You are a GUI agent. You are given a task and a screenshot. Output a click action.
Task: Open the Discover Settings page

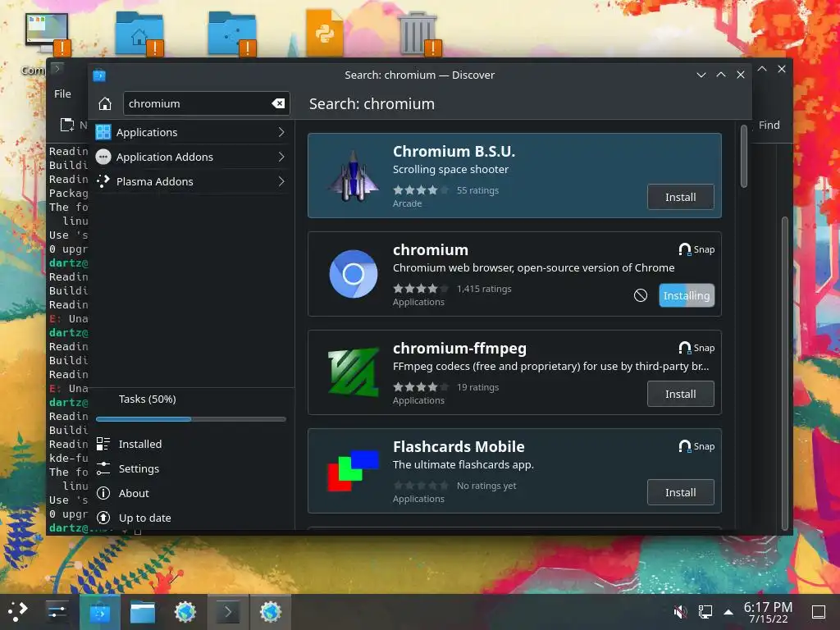(192, 468)
